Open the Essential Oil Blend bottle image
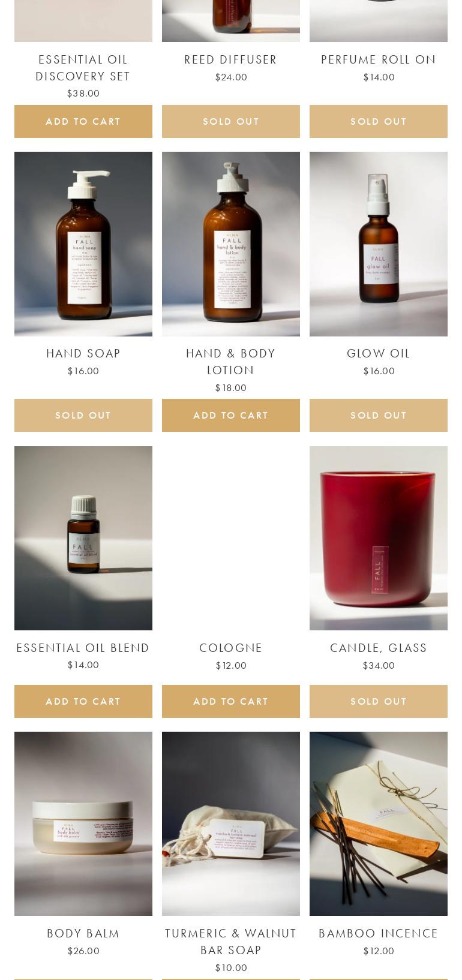 [x=83, y=538]
